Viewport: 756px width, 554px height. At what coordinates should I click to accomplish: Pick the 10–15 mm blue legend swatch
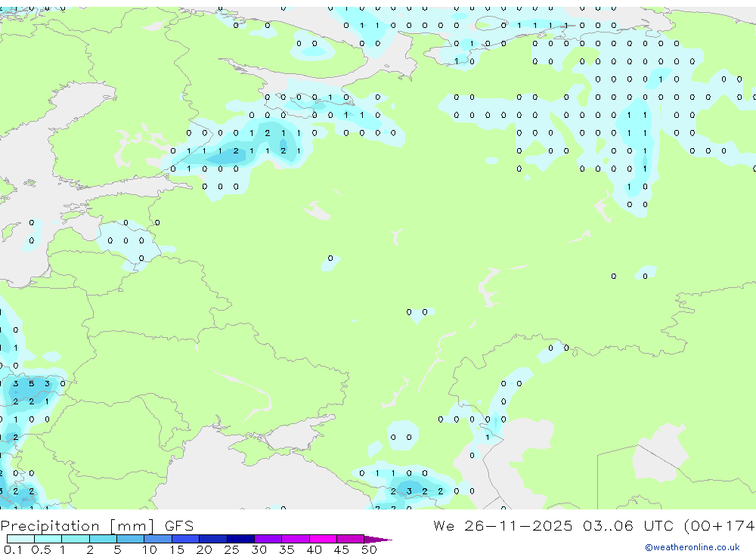pyautogui.click(x=158, y=539)
